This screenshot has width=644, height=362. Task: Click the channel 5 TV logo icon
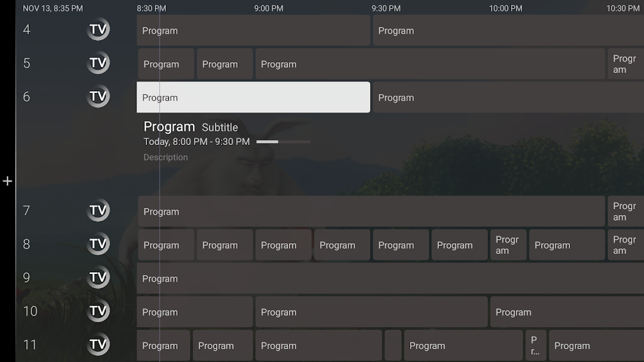pos(98,62)
